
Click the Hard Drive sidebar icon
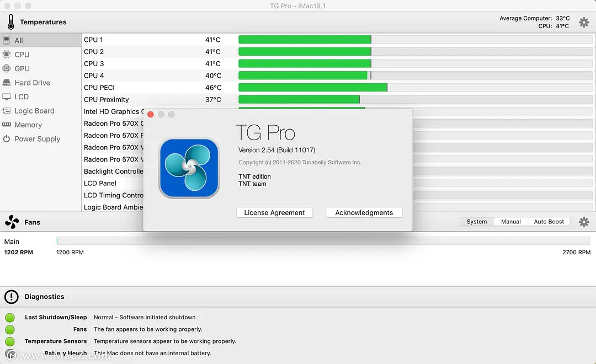pyautogui.click(x=7, y=82)
